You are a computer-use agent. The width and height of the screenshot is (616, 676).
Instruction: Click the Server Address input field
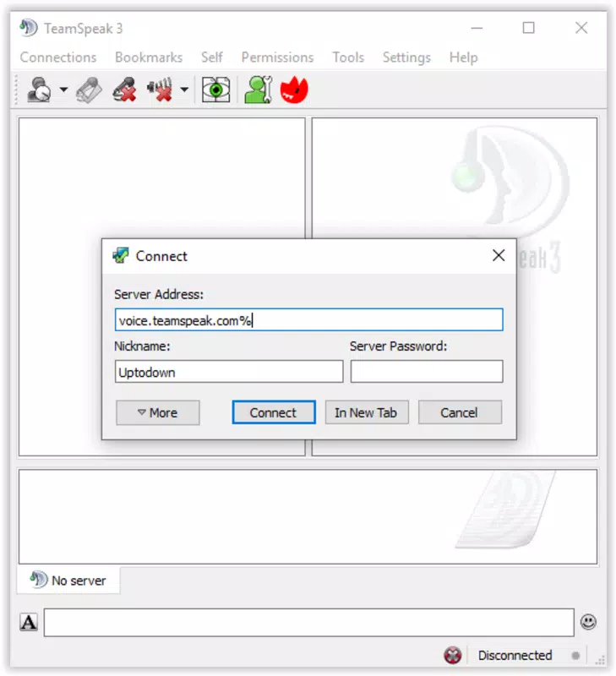click(308, 320)
